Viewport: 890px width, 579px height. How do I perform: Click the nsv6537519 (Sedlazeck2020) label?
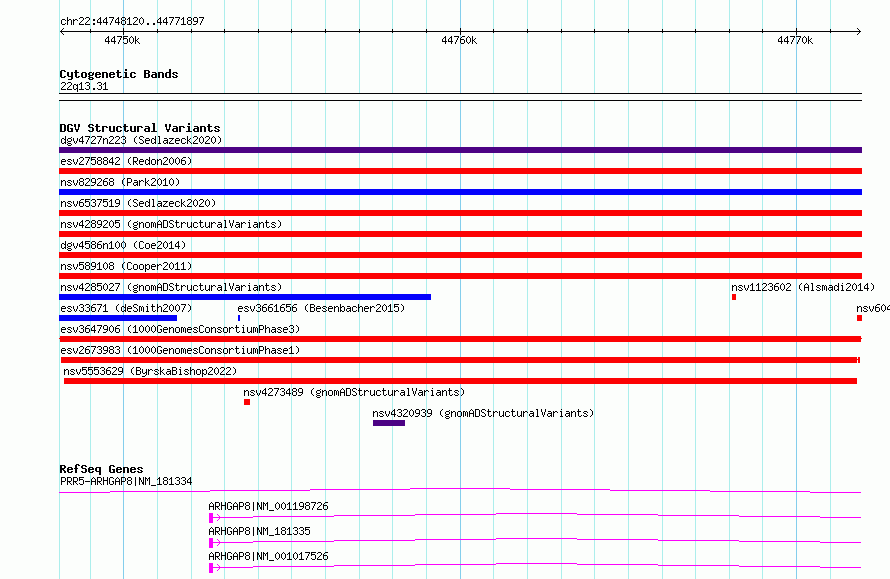tap(138, 203)
